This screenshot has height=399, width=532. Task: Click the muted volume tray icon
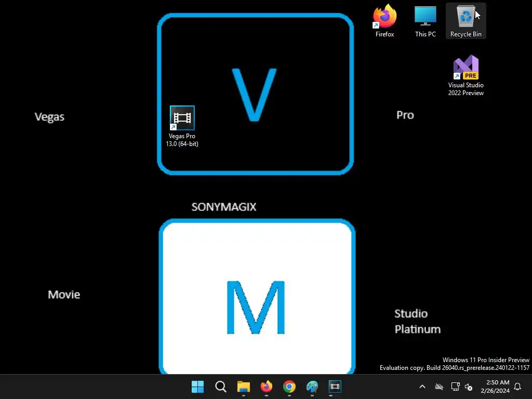(469, 387)
